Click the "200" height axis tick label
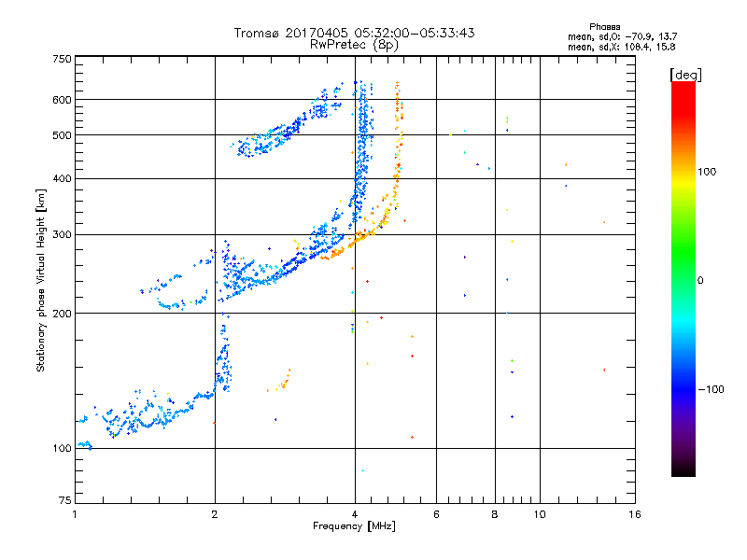 point(62,314)
